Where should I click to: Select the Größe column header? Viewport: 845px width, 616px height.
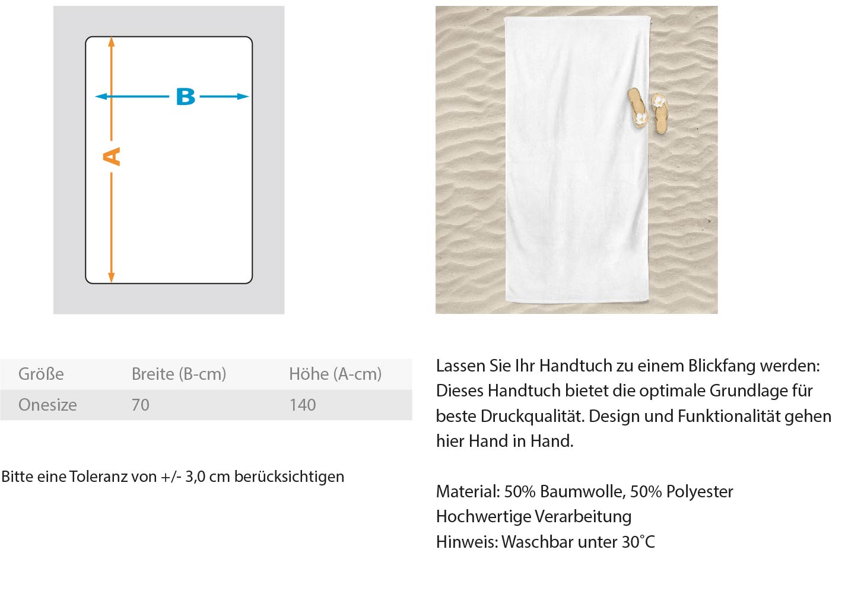[x=41, y=374]
